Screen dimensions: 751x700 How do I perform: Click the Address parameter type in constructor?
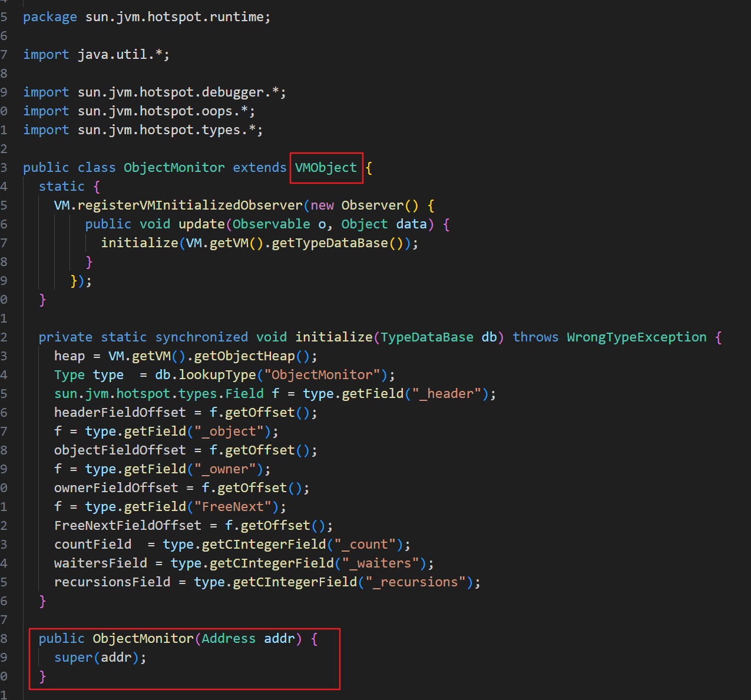coord(229,639)
